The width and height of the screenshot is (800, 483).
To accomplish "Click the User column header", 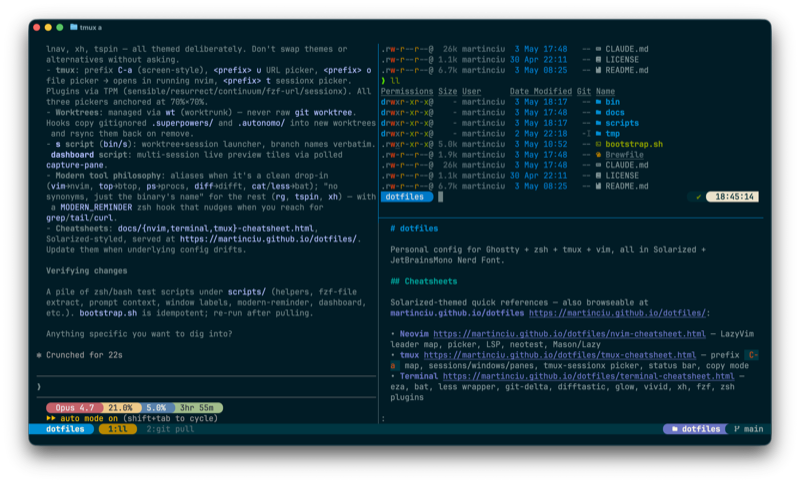I will 471,91.
